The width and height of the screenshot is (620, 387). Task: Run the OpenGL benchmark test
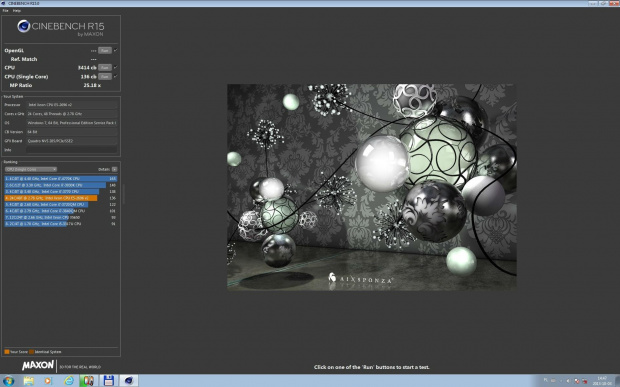coord(105,51)
